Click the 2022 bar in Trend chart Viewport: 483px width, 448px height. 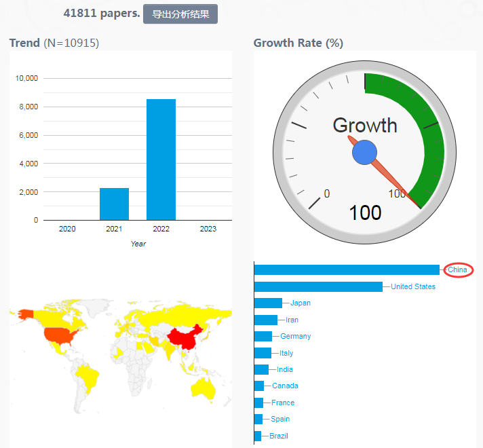click(161, 160)
